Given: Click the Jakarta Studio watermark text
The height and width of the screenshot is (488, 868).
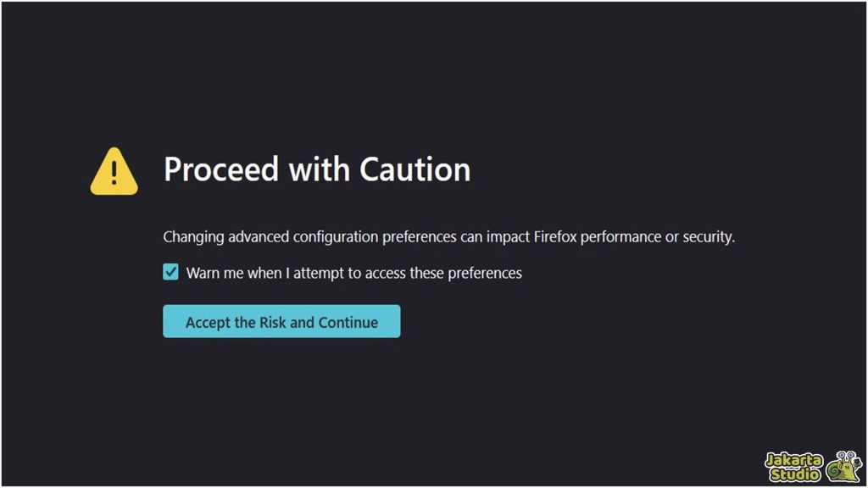Looking at the screenshot, I should click(x=793, y=467).
